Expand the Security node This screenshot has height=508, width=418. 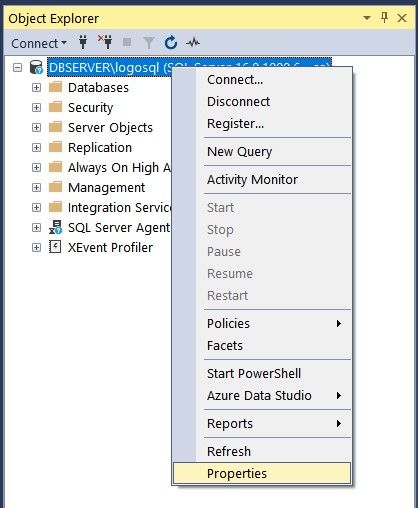tap(36, 108)
